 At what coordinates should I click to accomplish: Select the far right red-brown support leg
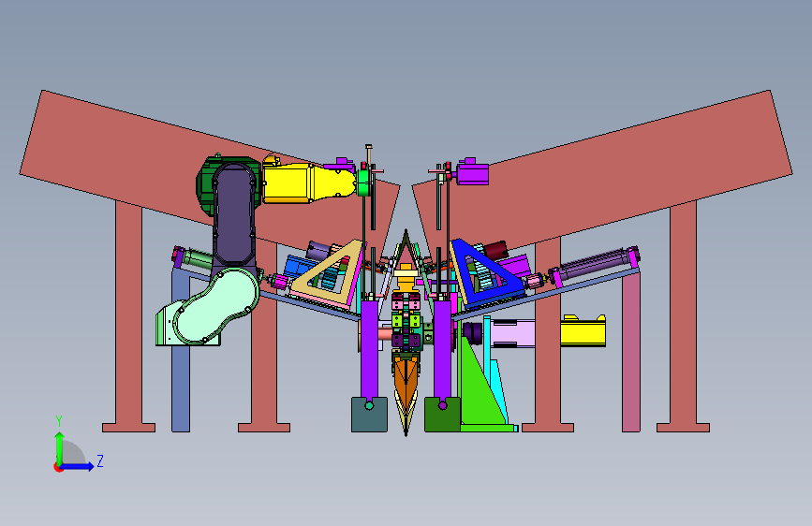[x=683, y=315]
